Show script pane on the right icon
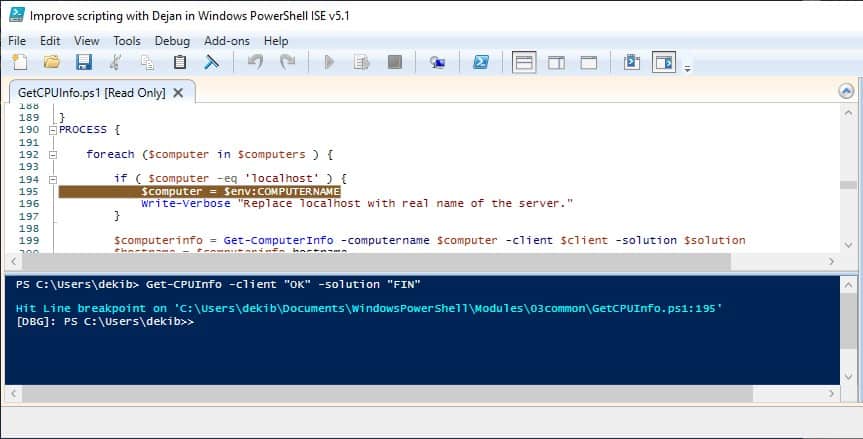This screenshot has height=439, width=863. pos(556,62)
